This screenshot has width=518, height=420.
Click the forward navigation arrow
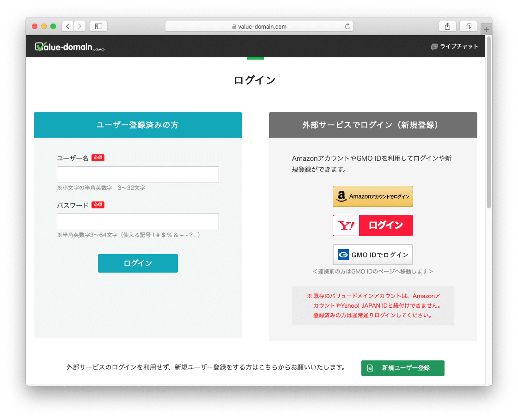(79, 26)
